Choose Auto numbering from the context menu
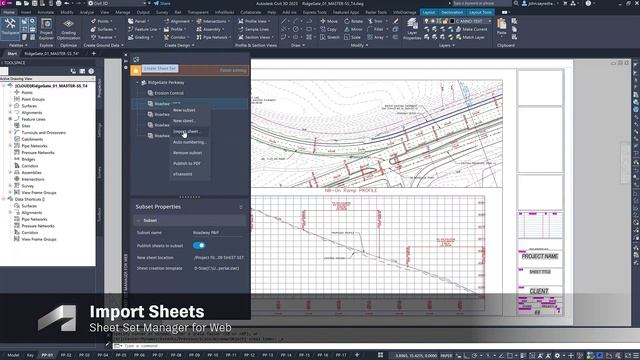This screenshot has width=640, height=360. (189, 142)
